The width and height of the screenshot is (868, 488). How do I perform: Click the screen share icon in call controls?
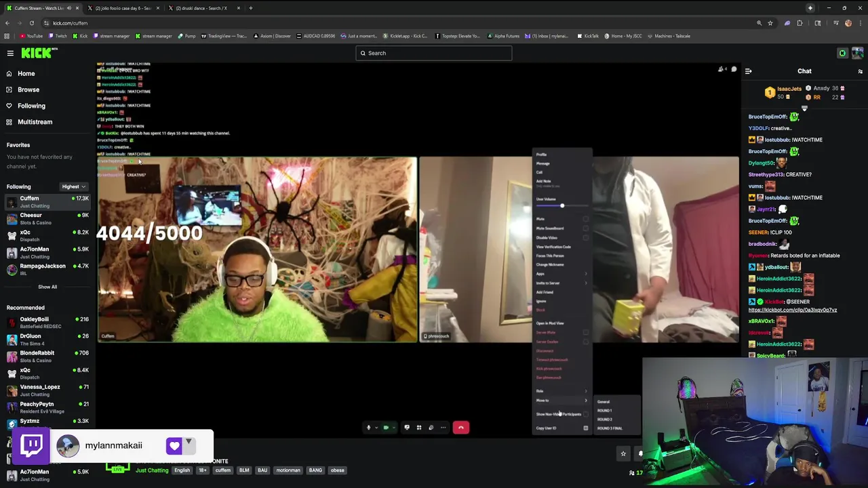407,428
